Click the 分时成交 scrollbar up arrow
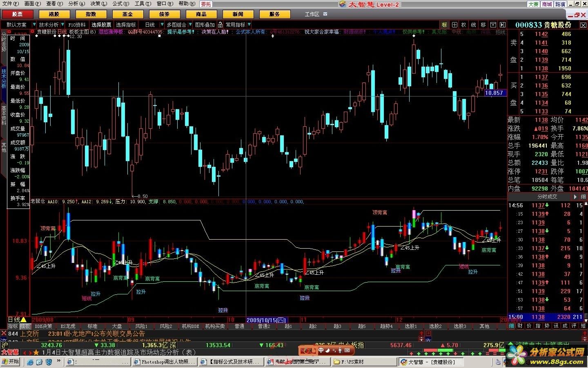Image resolution: width=588 pixels, height=368 pixels. (x=586, y=204)
